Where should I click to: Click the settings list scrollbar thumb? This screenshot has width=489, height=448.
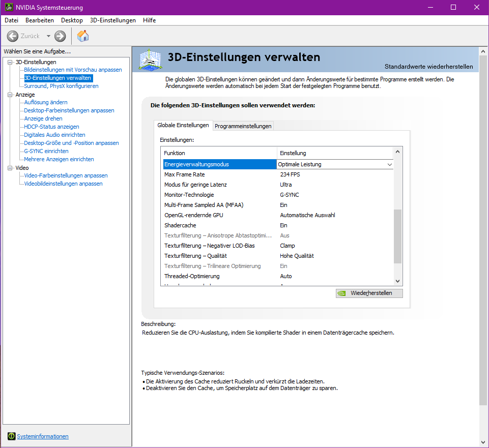(397, 236)
